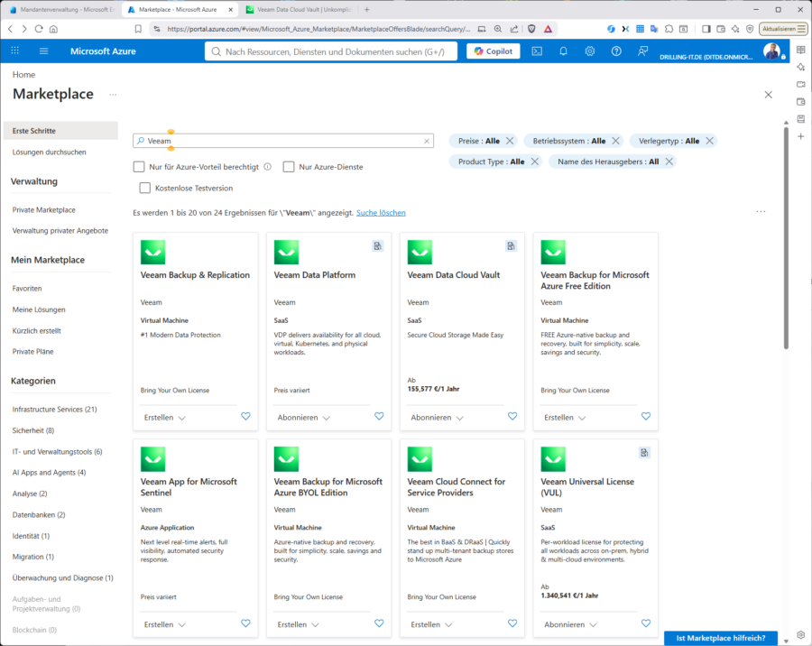Screen dimensions: 812x646
Task: Open Preise : Alle filter pill
Action: [479, 141]
